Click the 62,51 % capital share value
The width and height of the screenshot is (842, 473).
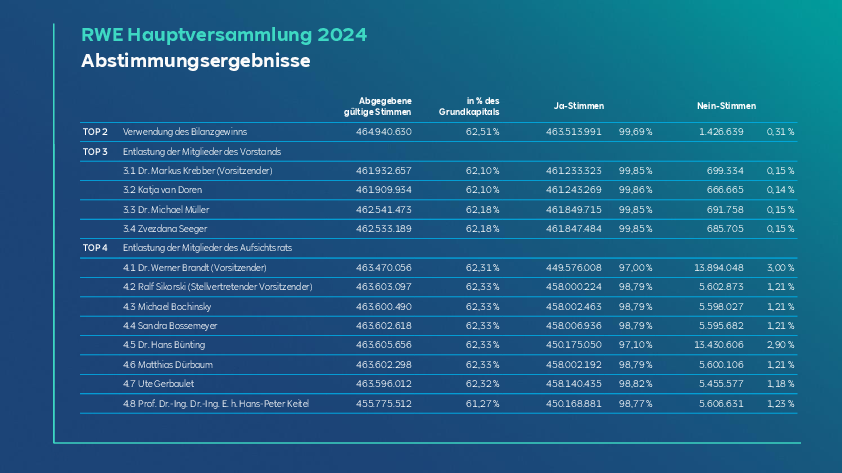point(482,132)
